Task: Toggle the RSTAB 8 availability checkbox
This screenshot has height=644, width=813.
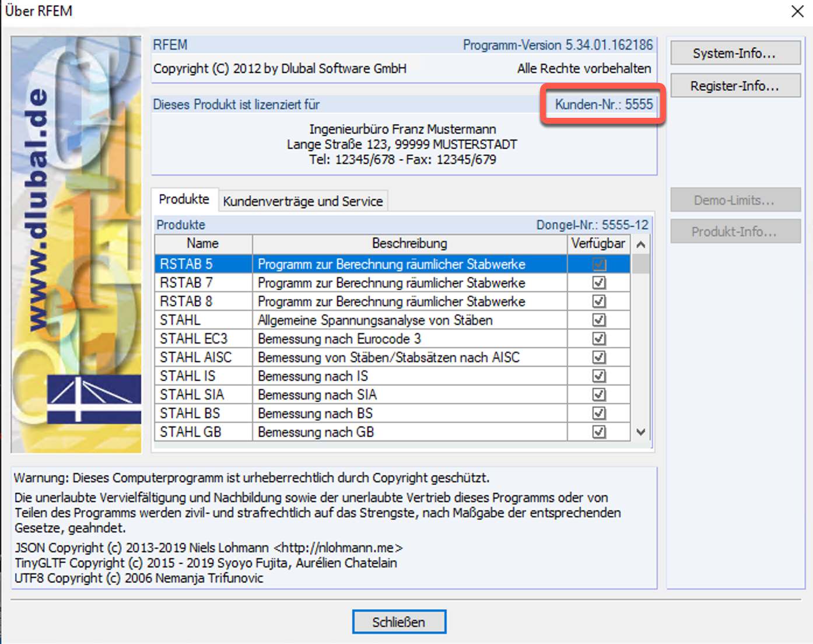Action: click(598, 301)
